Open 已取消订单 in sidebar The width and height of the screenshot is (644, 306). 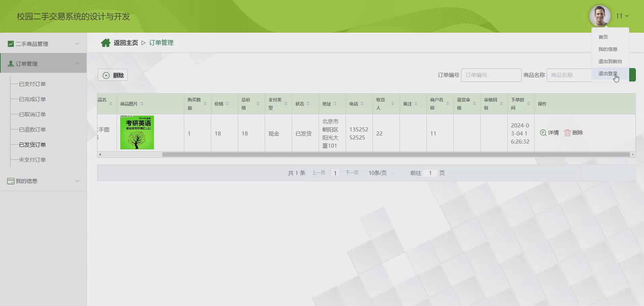coord(32,114)
